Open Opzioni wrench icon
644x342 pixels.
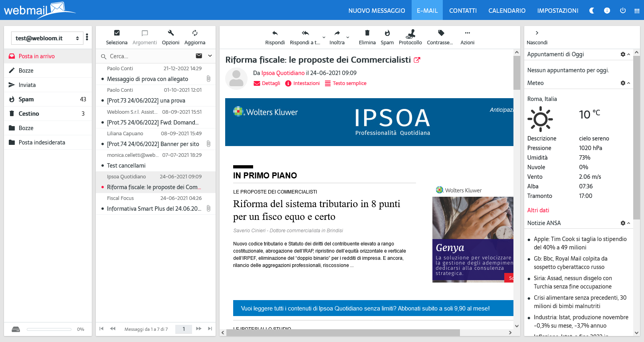pos(170,33)
